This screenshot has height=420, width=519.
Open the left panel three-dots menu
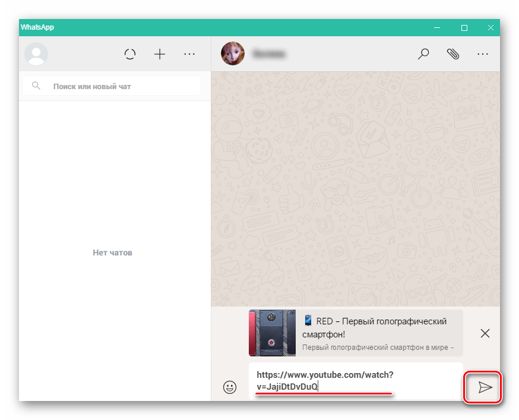189,54
